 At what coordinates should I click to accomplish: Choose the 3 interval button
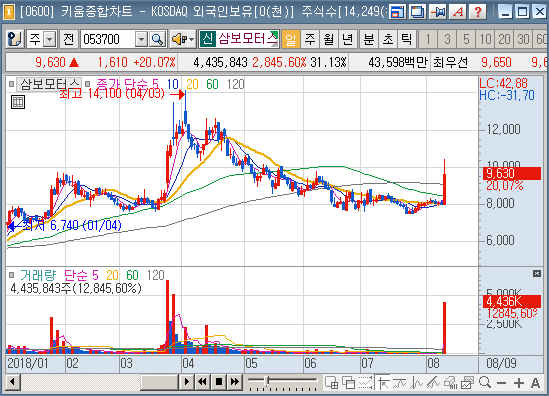[x=447, y=39]
